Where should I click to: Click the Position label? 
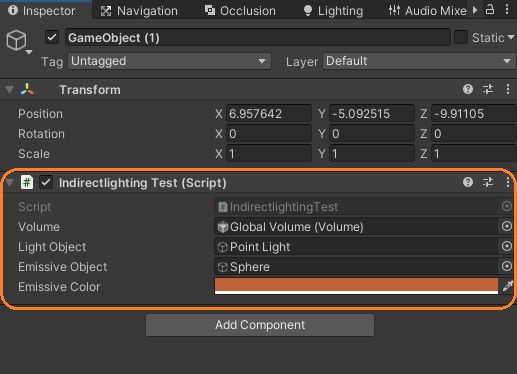click(x=40, y=114)
